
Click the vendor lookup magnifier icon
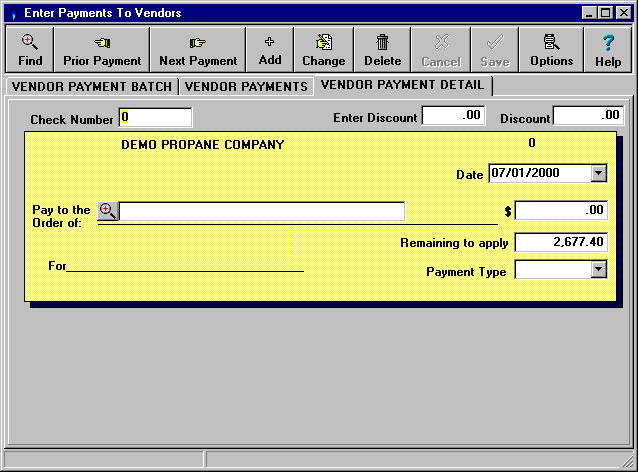[108, 211]
